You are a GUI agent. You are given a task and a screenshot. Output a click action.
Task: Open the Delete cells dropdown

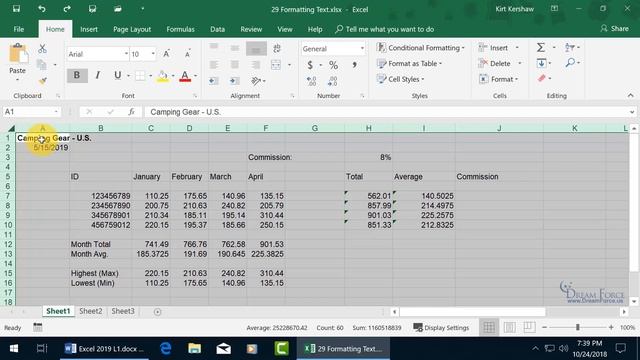tap(520, 63)
